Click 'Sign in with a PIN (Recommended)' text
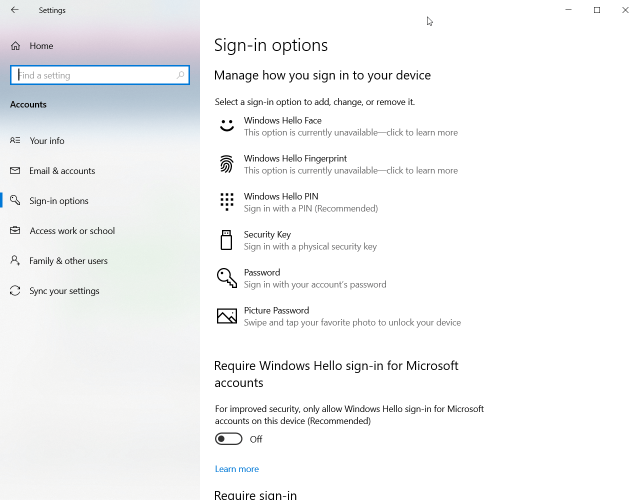This screenshot has height=500, width=640. pos(311,209)
